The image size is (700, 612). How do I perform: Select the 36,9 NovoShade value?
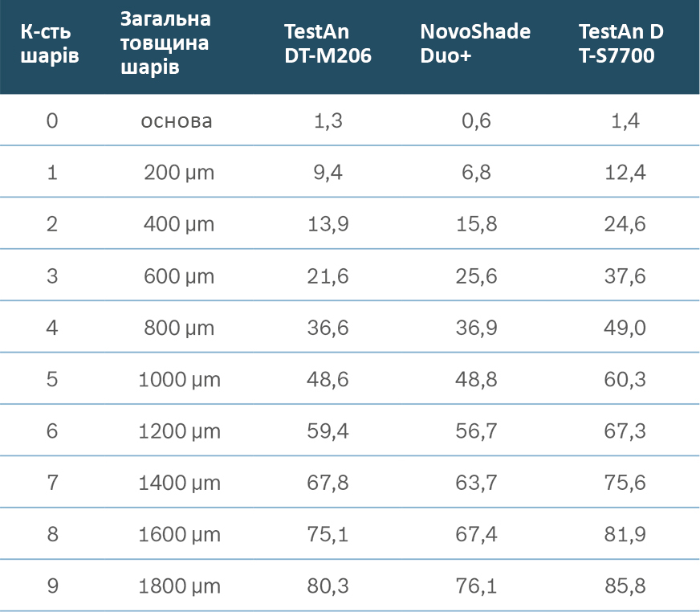click(x=475, y=328)
